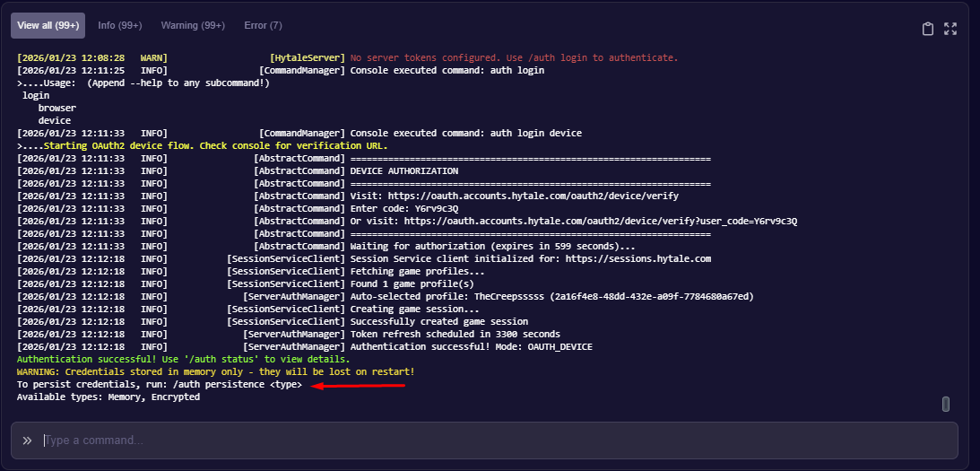980x471 pixels.
Task: Click the verify URL containing user_code parameter
Action: click(600, 221)
